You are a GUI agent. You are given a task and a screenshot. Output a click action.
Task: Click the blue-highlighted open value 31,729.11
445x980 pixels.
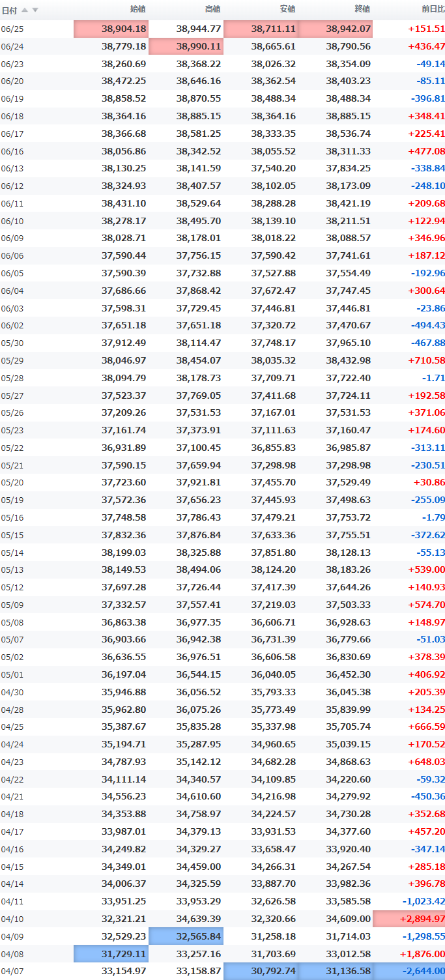point(111,954)
